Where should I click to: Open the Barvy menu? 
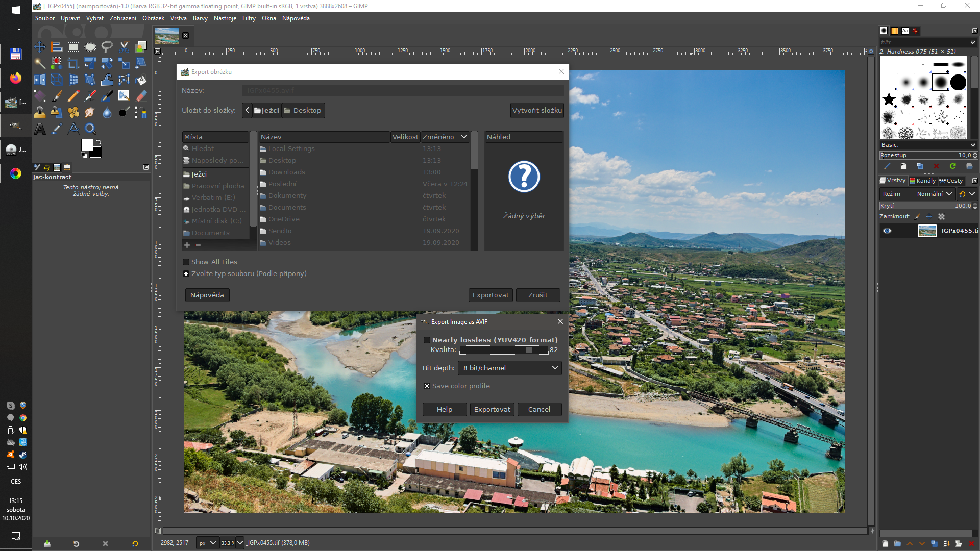200,18
